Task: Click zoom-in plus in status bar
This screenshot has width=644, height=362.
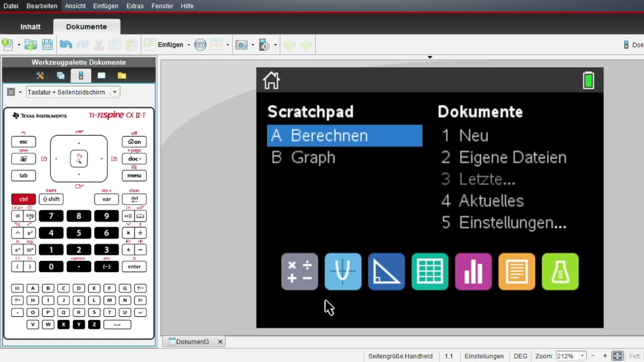Action: tap(605, 356)
